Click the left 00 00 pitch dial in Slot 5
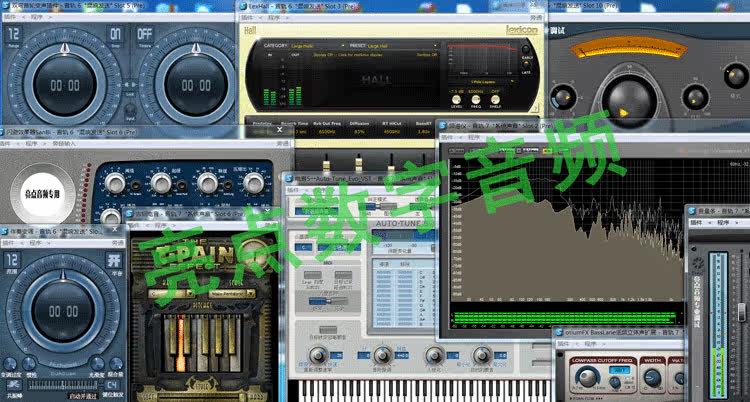 (66, 85)
